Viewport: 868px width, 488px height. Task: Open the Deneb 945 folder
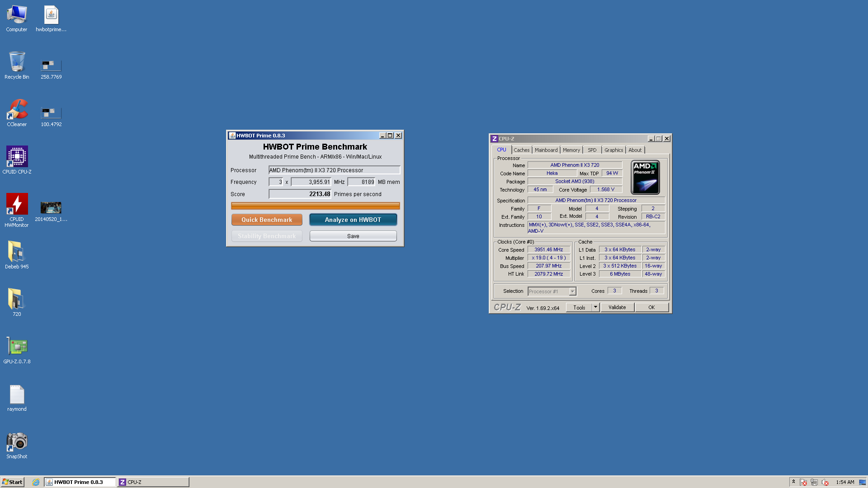point(17,255)
